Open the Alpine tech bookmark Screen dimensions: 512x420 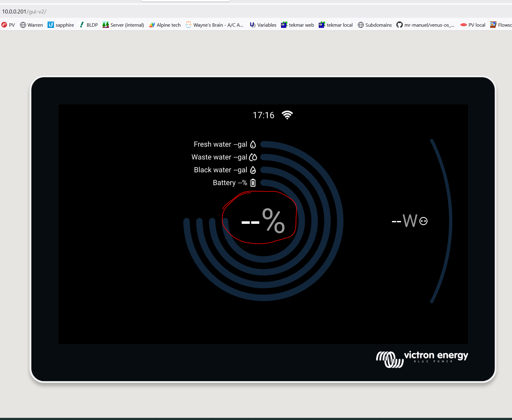click(x=165, y=25)
